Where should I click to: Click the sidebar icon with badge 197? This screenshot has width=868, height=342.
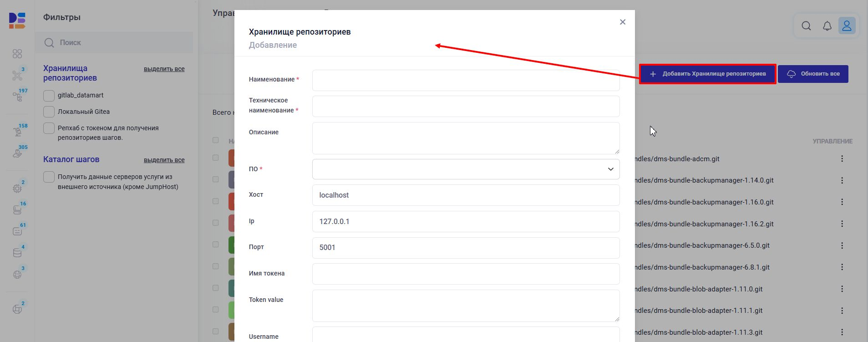[x=17, y=97]
